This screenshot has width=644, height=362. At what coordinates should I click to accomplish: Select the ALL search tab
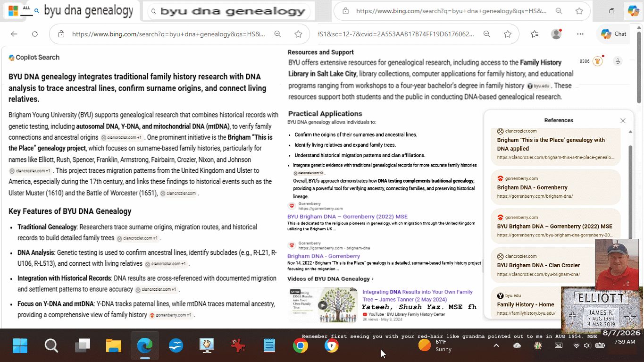tap(26, 8)
